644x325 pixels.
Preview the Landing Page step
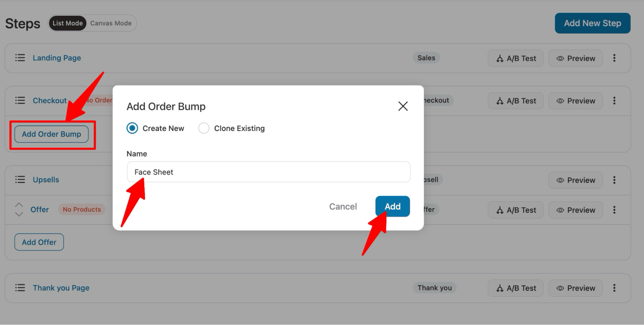pos(575,58)
